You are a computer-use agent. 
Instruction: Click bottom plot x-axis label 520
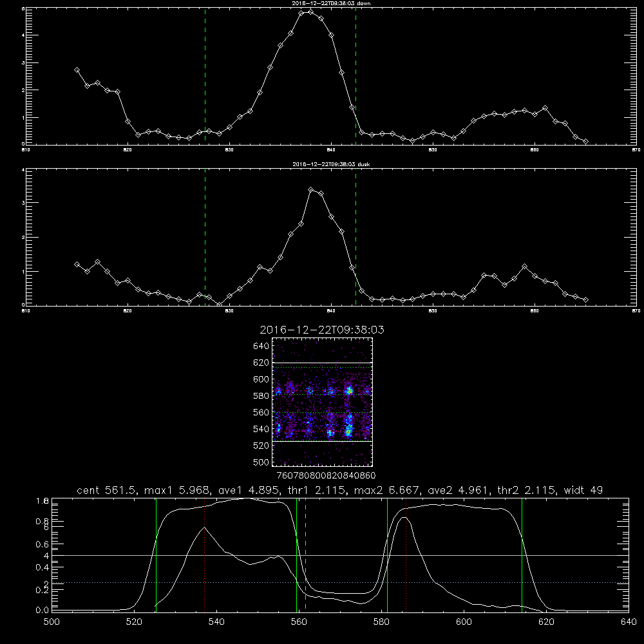click(134, 621)
